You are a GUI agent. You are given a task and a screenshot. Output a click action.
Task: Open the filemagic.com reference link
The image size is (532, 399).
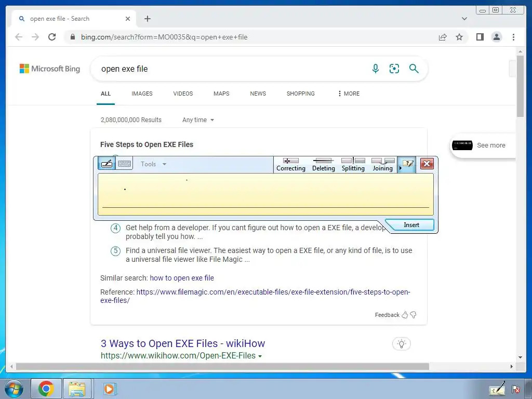255,296
